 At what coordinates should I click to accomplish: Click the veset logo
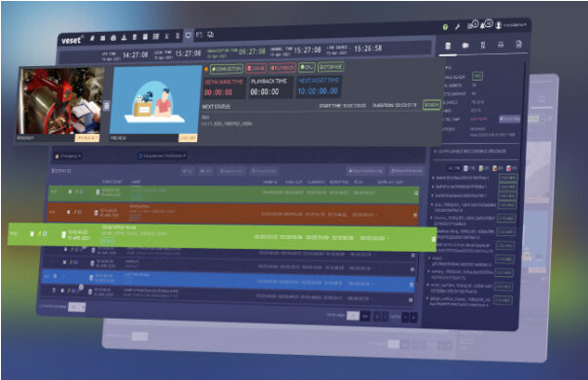[x=72, y=40]
